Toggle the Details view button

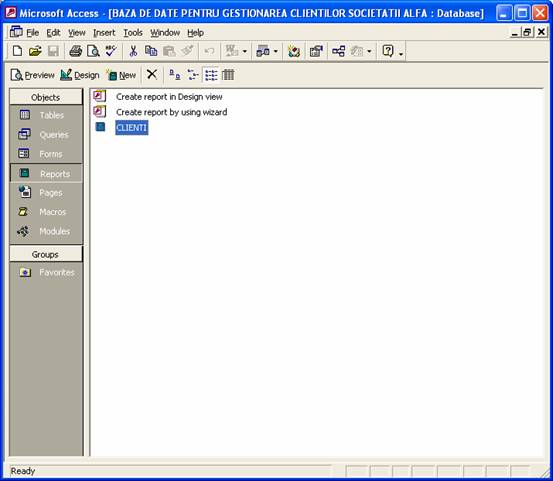(x=228, y=75)
